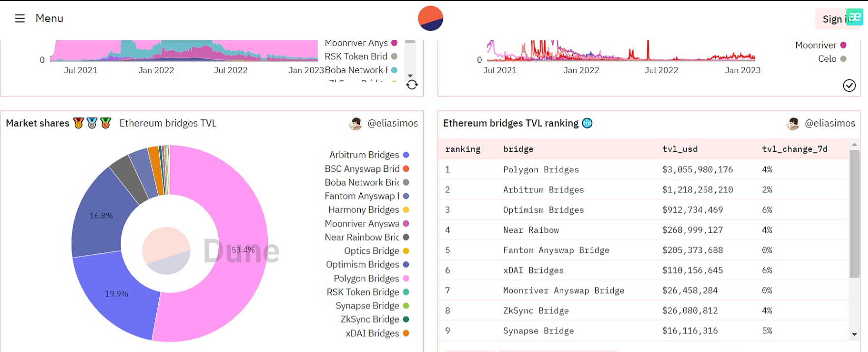Screen dimensions: 868x352
Task: Click the Dune logo at top center
Action: (431, 19)
